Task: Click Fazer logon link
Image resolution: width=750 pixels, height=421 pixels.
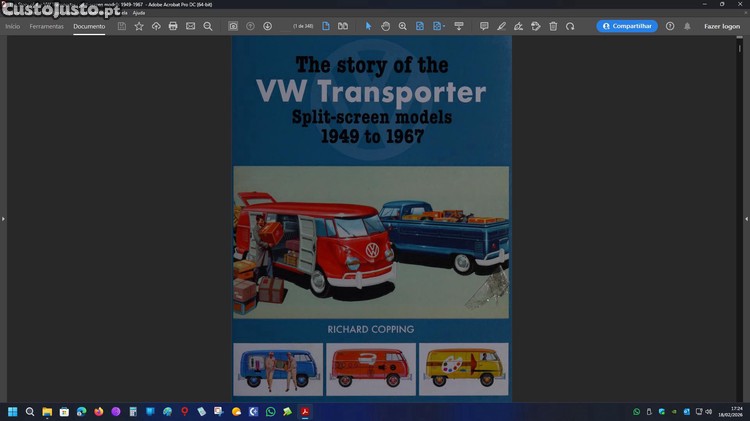Action: [722, 26]
